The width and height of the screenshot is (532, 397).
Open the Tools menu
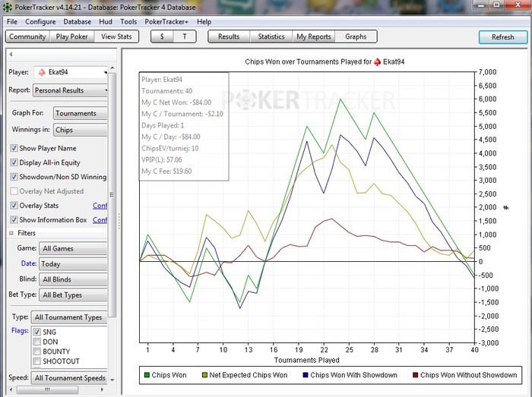click(128, 22)
